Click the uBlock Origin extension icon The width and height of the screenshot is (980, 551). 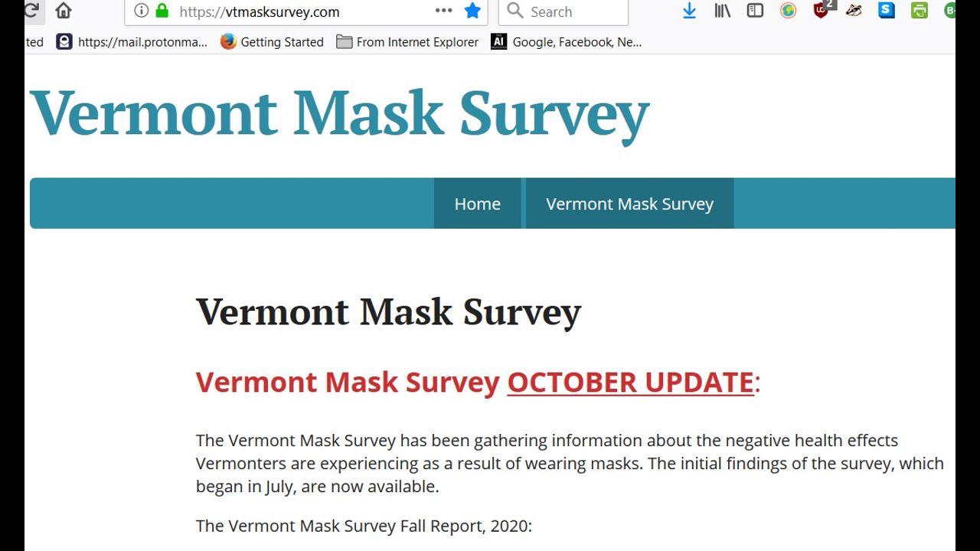pos(822,10)
